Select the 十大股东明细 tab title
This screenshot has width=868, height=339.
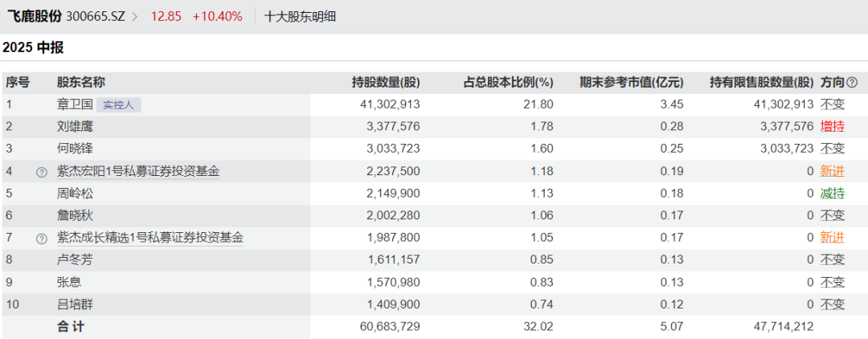point(300,17)
